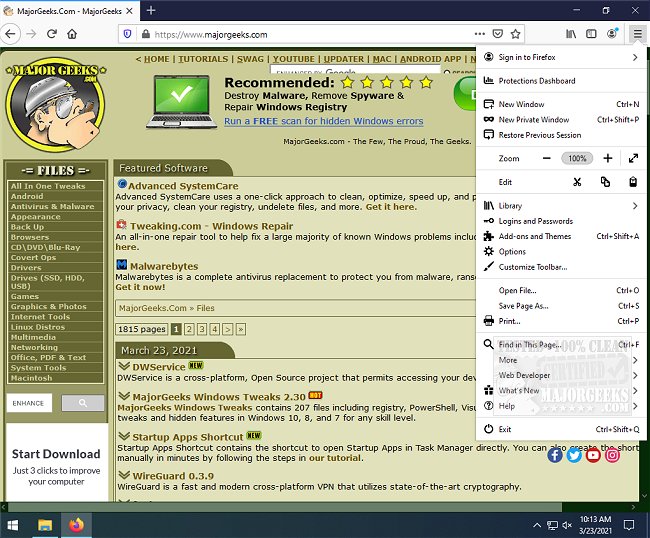The width and height of the screenshot is (650, 538).
Task: Reload the current page
Action: pos(52,34)
